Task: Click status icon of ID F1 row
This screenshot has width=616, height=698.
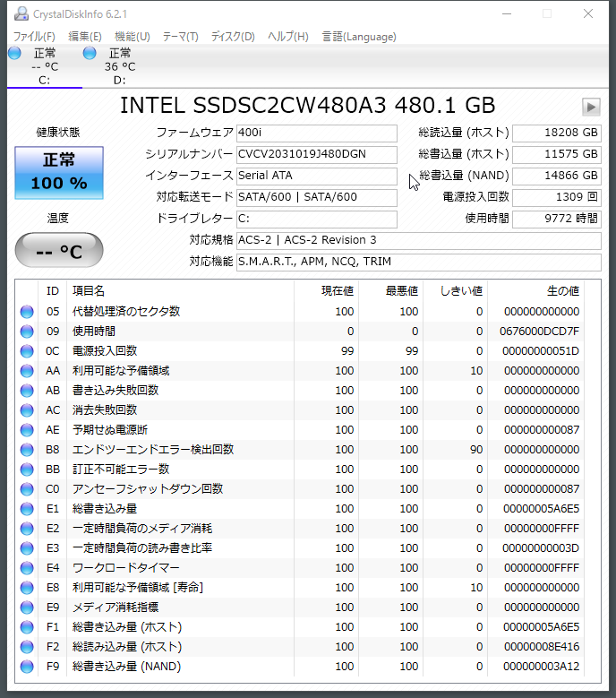Action: click(27, 627)
